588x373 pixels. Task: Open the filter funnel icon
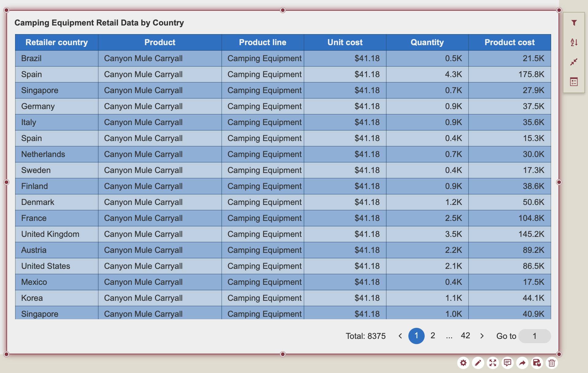pyautogui.click(x=574, y=23)
